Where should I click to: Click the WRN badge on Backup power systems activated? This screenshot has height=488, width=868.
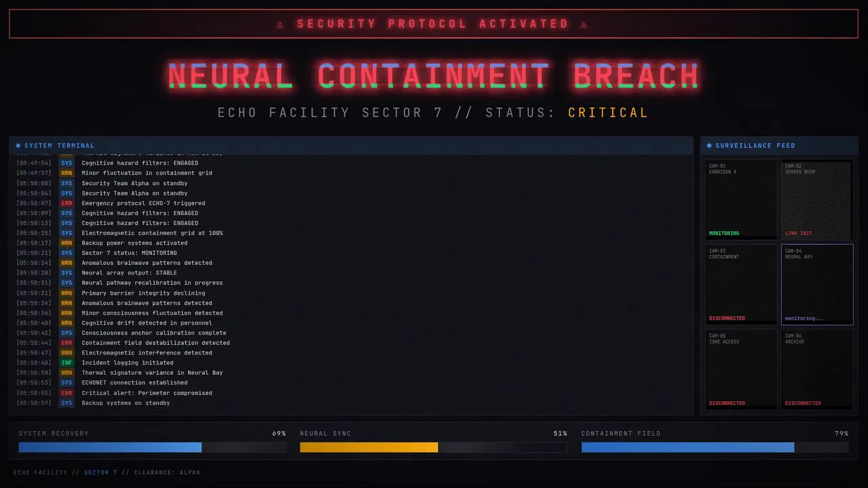(x=66, y=243)
